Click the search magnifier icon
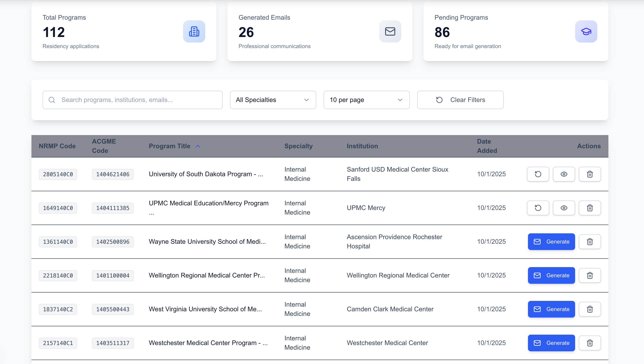644x364 pixels. click(52, 100)
